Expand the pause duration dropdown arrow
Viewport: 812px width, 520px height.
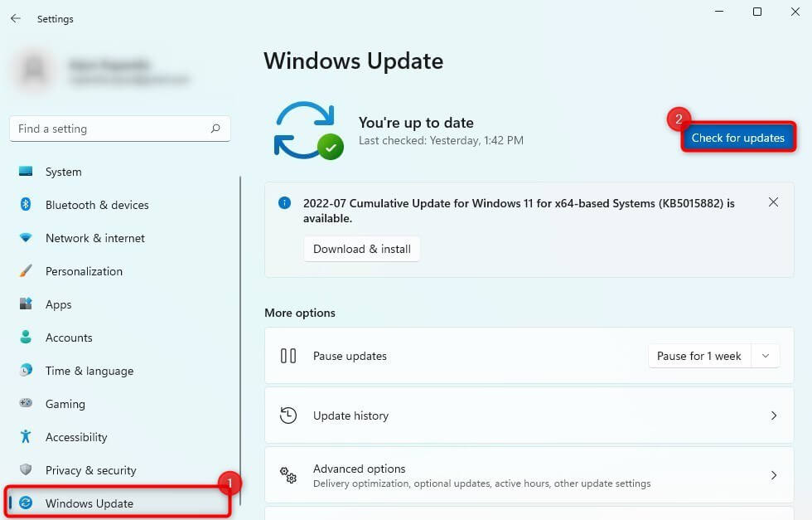coord(766,356)
